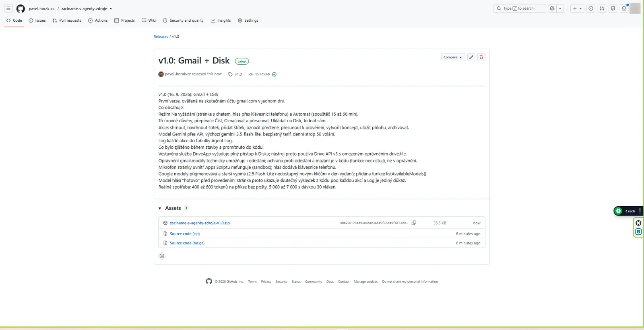Click package icon beside zaciname-s-agenty-zdroje-v1.0.zip

pyautogui.click(x=165, y=223)
